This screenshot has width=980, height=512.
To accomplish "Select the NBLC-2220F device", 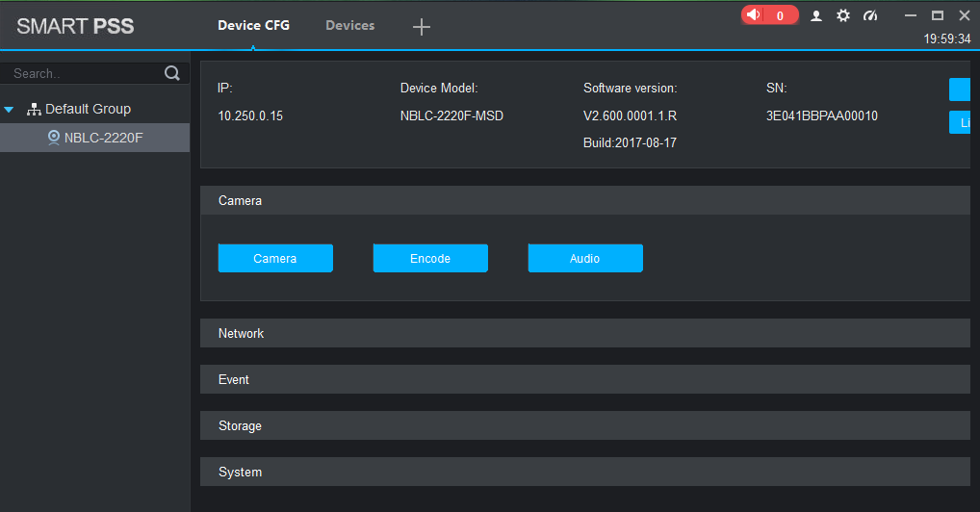I will pyautogui.click(x=94, y=138).
